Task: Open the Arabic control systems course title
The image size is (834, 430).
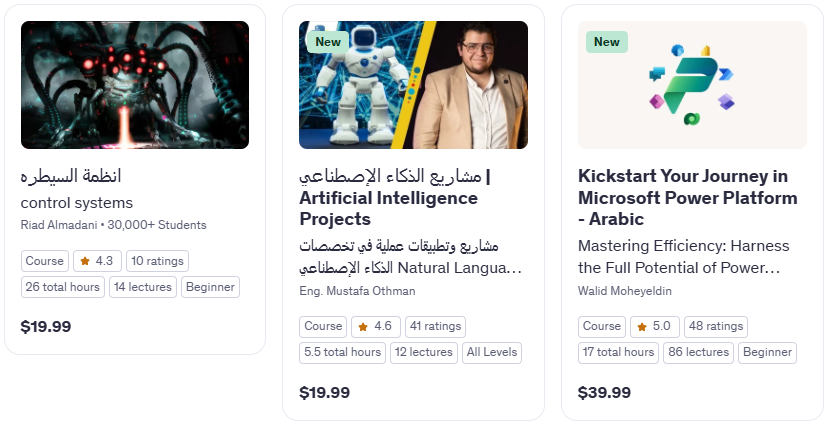Action: [x=71, y=176]
